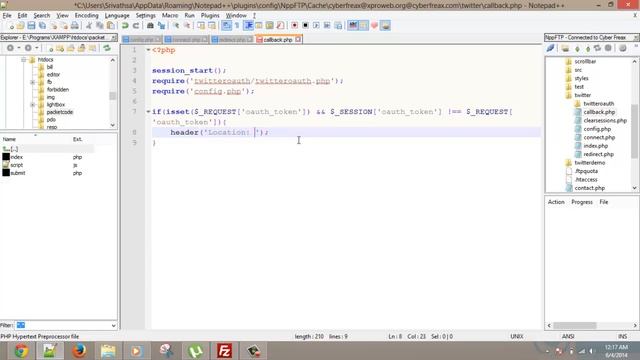
Task: Open the File menu
Action: click(x=7, y=16)
